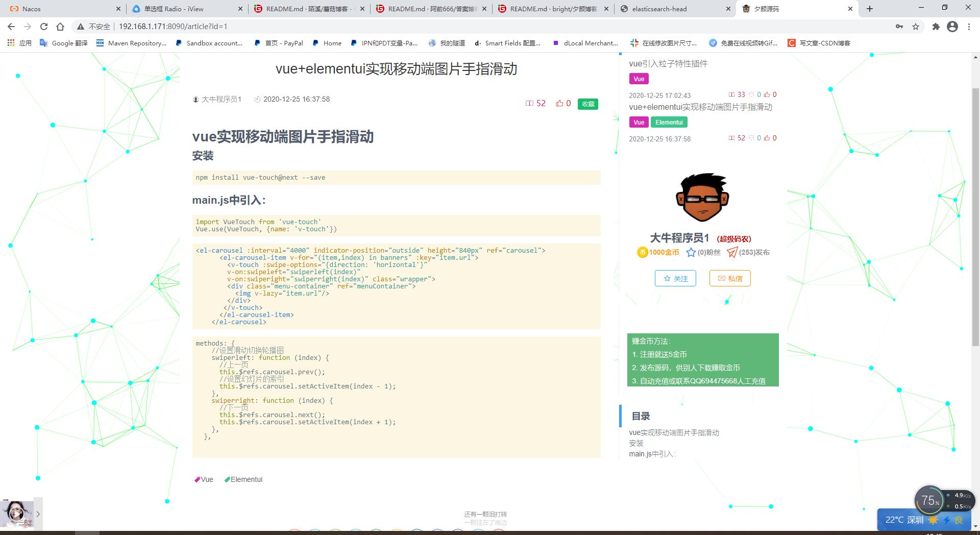The width and height of the screenshot is (980, 535).
Task: Click the author avatar cartoon image
Action: coord(702,197)
